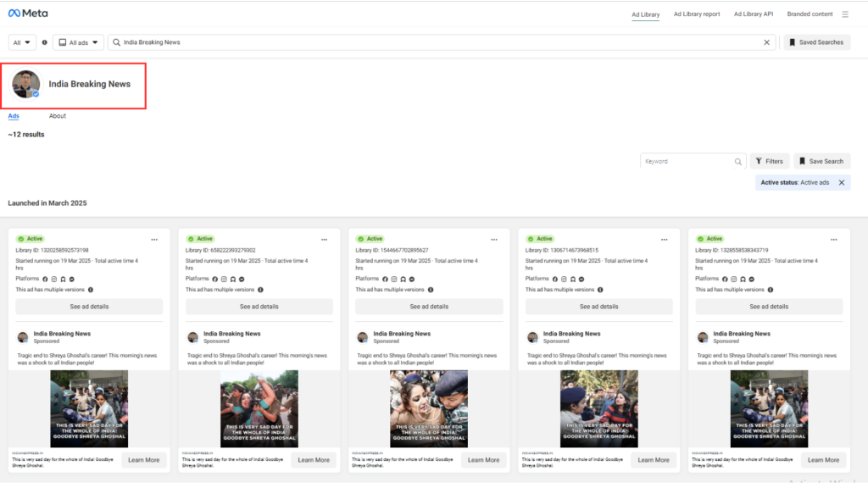Click the Launched in March 2025 heading

[47, 203]
